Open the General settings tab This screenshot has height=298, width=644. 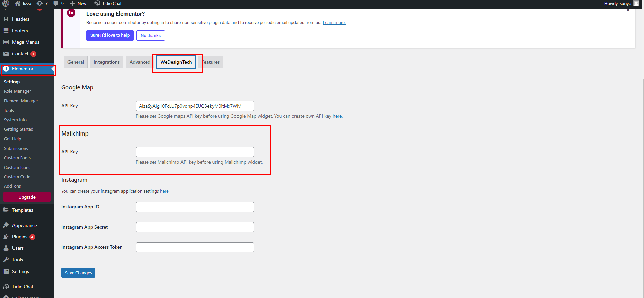pyautogui.click(x=76, y=62)
